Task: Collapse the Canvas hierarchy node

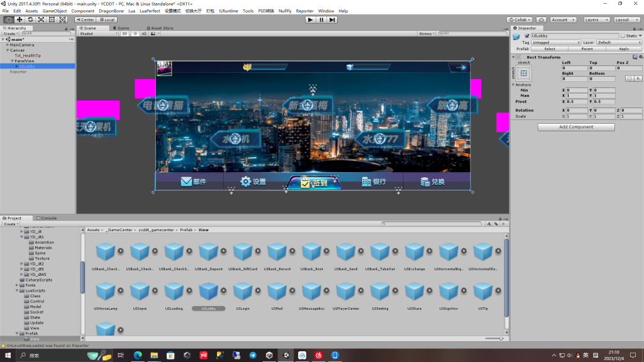Action: (8, 50)
